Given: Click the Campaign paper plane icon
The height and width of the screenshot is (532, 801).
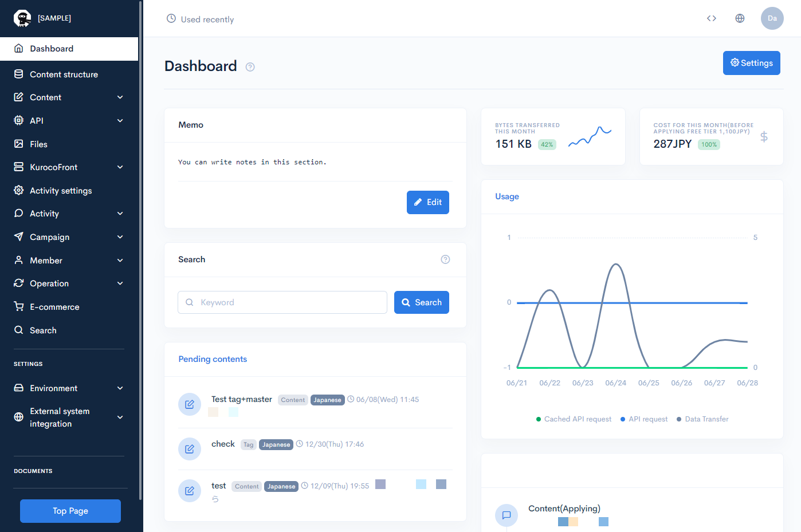Looking at the screenshot, I should coord(19,237).
